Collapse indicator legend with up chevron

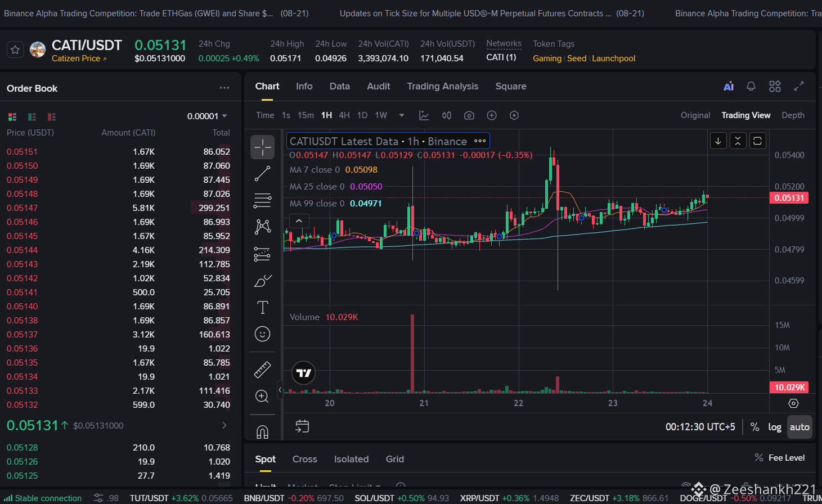click(x=299, y=221)
